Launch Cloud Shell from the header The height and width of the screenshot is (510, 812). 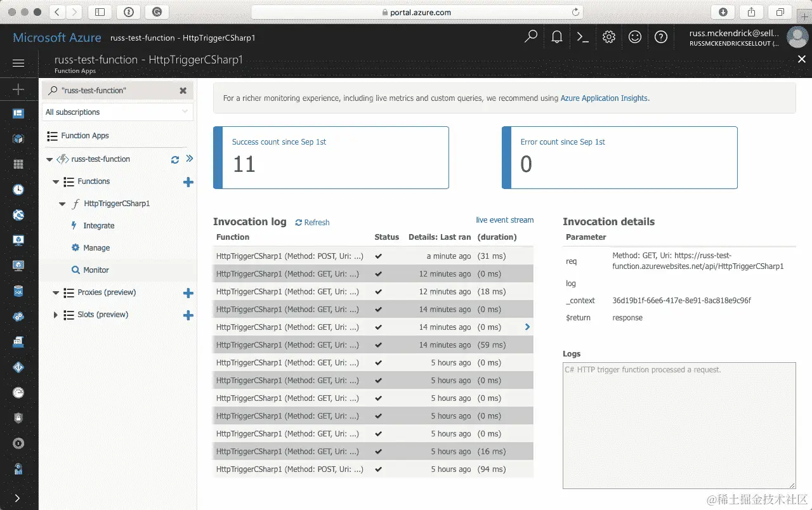[x=582, y=37]
